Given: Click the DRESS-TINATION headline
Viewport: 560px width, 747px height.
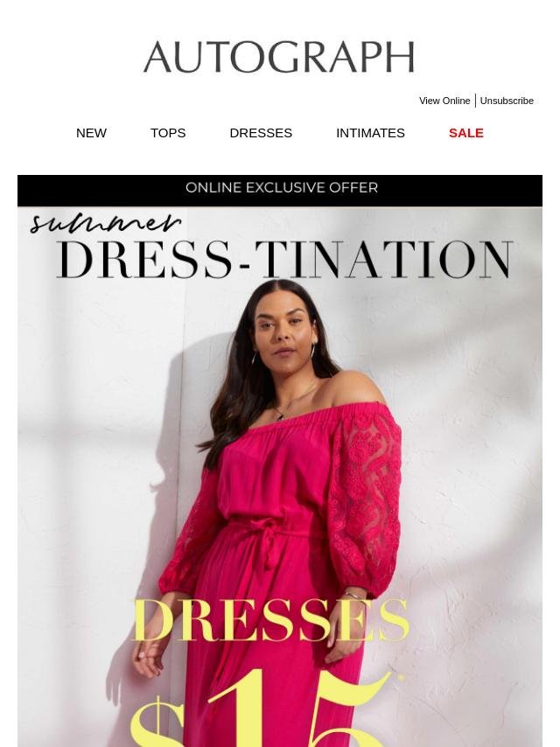Looking at the screenshot, I should click(x=285, y=260).
